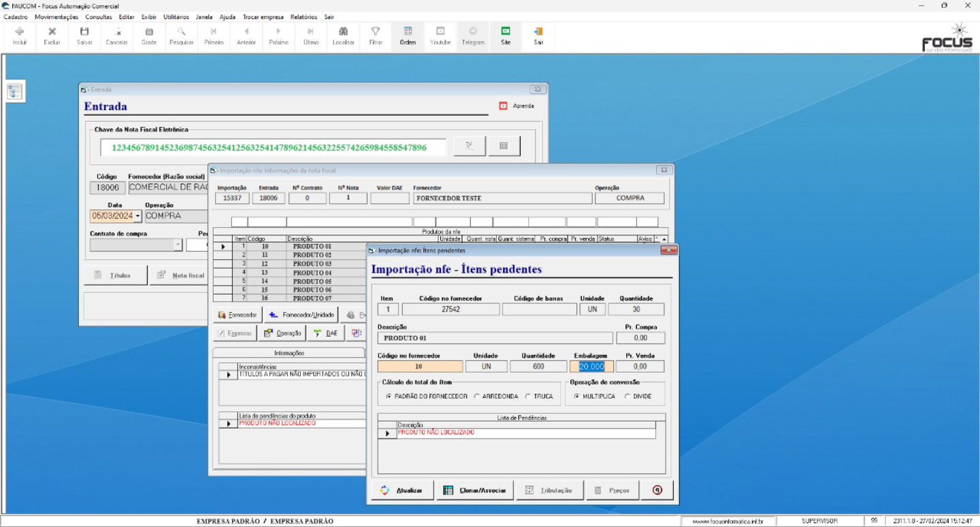Open the Cadastro menu
This screenshot has height=527, width=980.
point(16,17)
